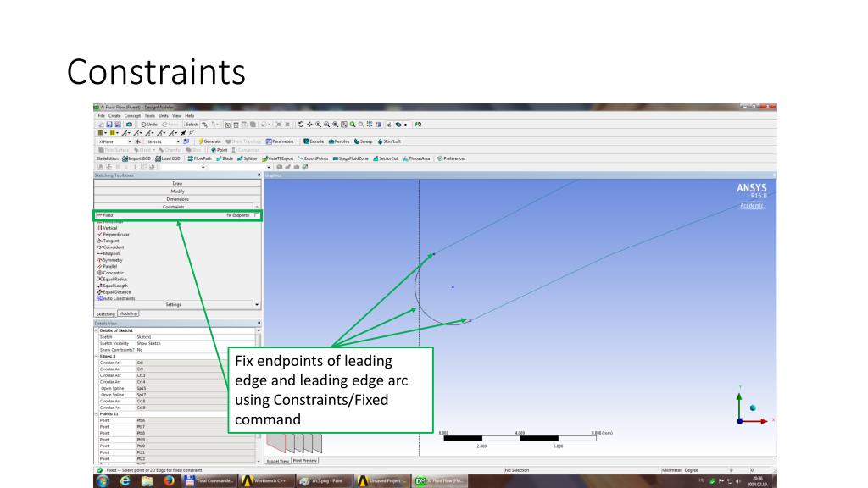Screen dimensions: 868x488
Task: Open the Parameters tool
Action: (x=280, y=141)
